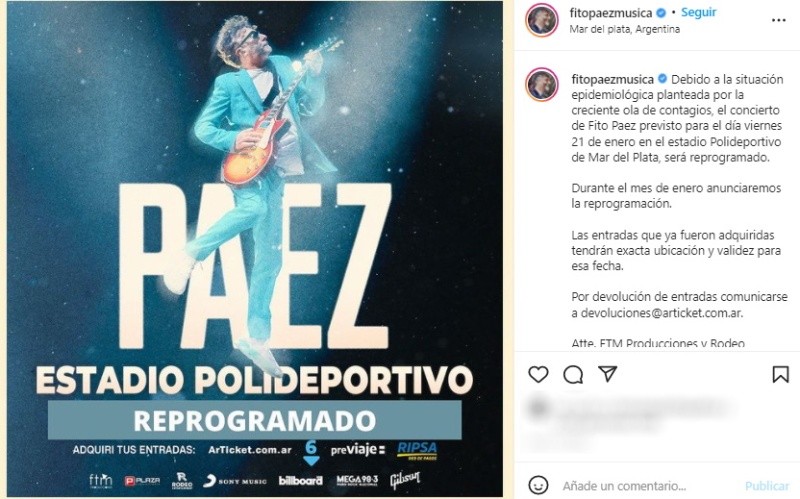Like the post with heart icon
800x499 pixels.
538,375
